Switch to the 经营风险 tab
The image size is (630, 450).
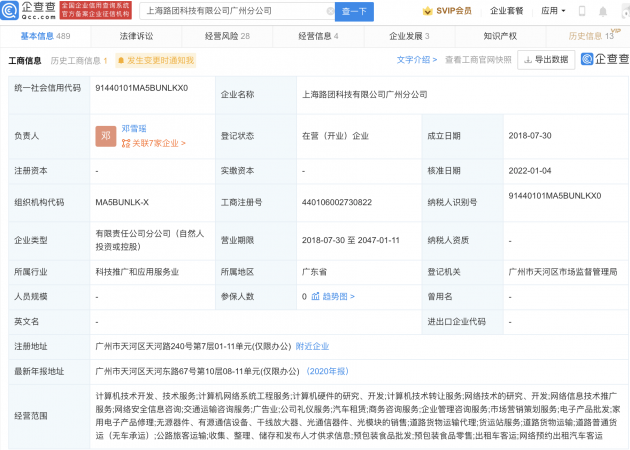227,36
